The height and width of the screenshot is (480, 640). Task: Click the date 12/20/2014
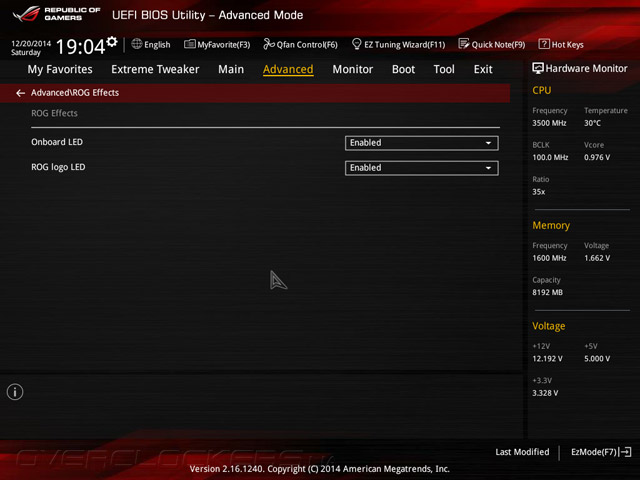(31, 43)
